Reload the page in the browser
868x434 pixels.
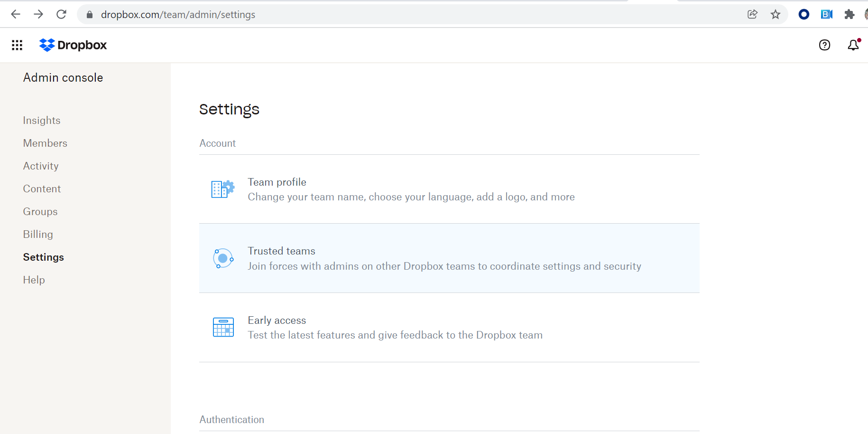[x=61, y=15]
